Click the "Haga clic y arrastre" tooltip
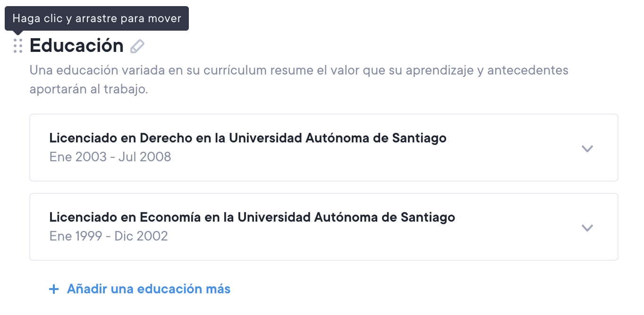This screenshot has height=315, width=644. point(97,18)
